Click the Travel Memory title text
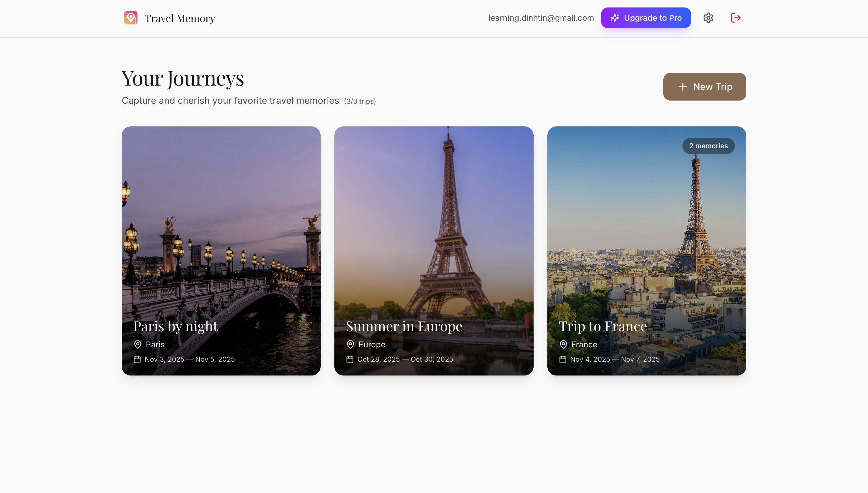 tap(180, 18)
